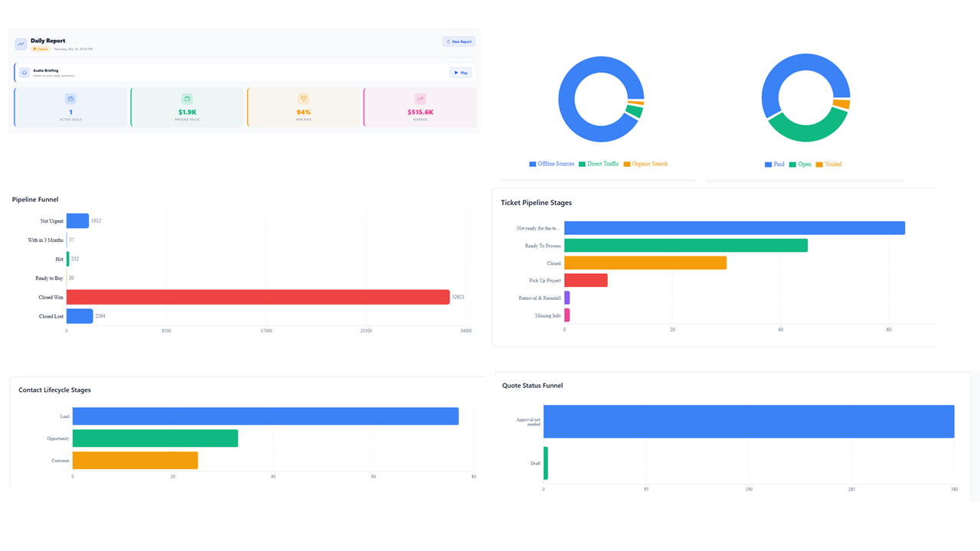Click the Active Deals briefcase icon
This screenshot has width=980, height=551.
pyautogui.click(x=70, y=98)
